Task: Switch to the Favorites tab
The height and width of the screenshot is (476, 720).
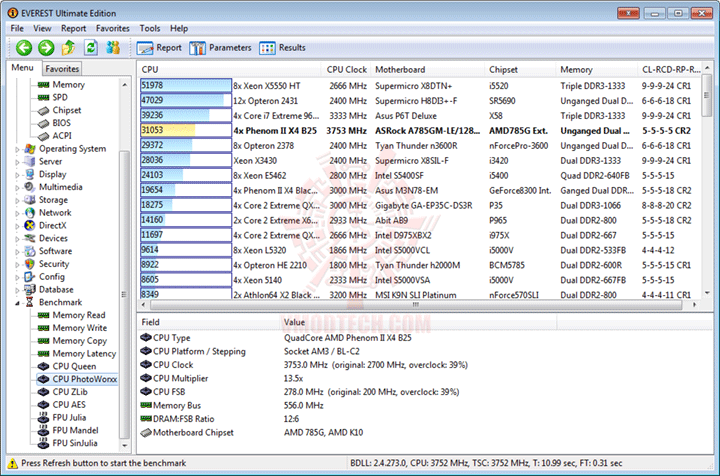Action: (x=62, y=69)
